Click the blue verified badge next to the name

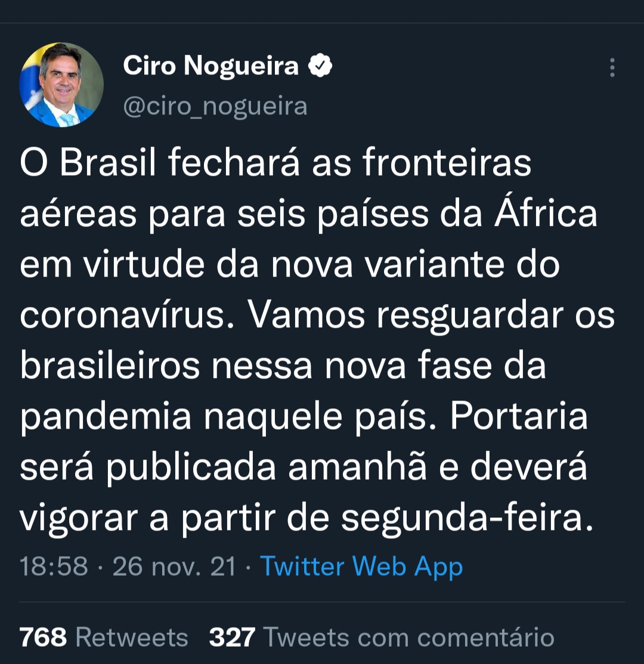point(320,66)
